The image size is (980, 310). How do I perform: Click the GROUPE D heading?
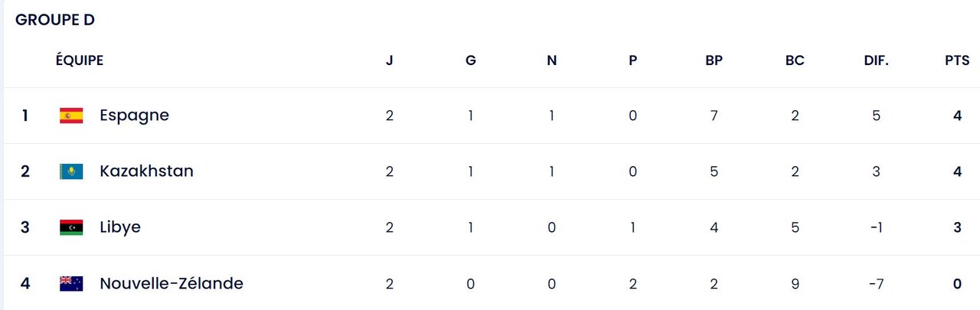coord(55,21)
